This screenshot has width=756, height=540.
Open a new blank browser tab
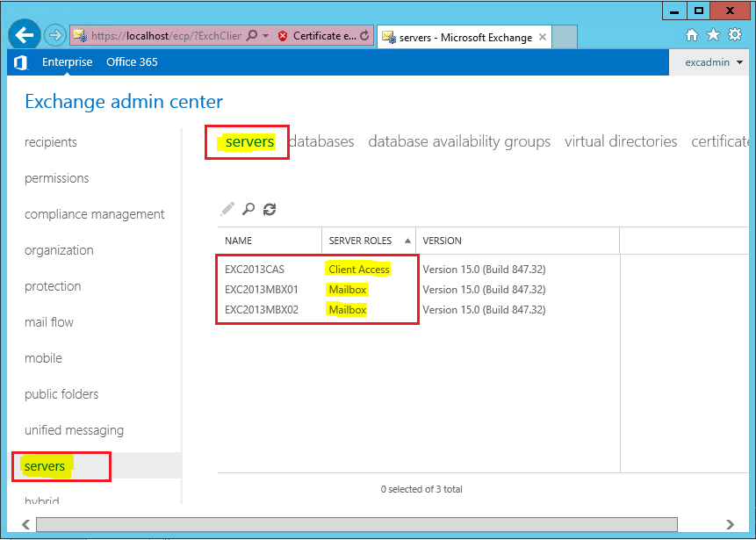coord(564,37)
